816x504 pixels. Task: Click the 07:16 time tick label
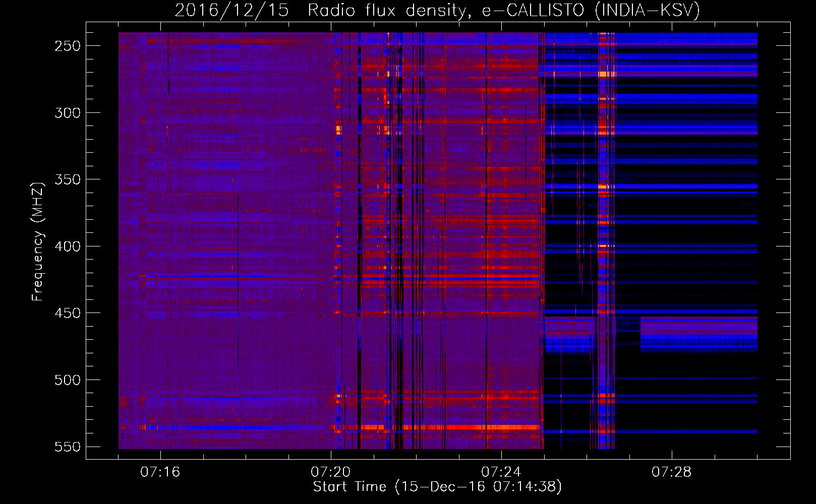[160, 472]
